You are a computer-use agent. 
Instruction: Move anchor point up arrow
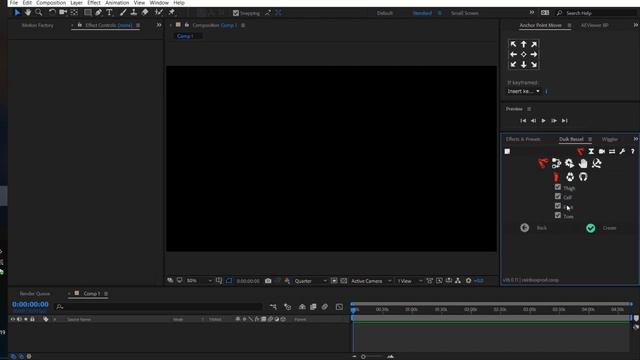(x=524, y=44)
